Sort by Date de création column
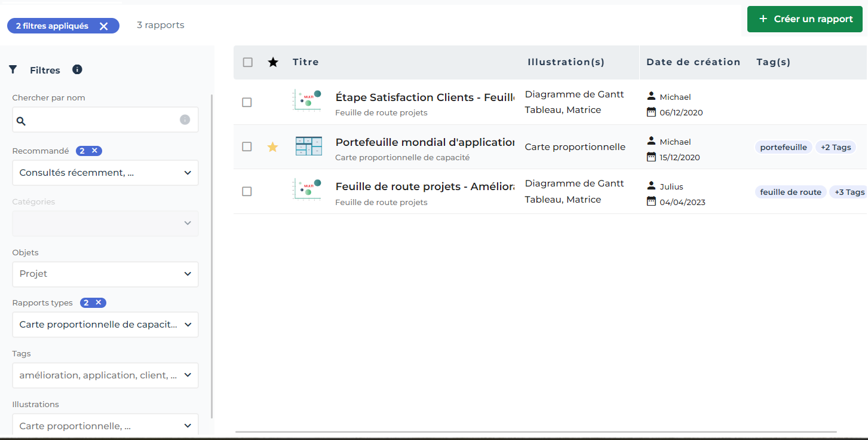Image resolution: width=868 pixels, height=440 pixels. (693, 62)
